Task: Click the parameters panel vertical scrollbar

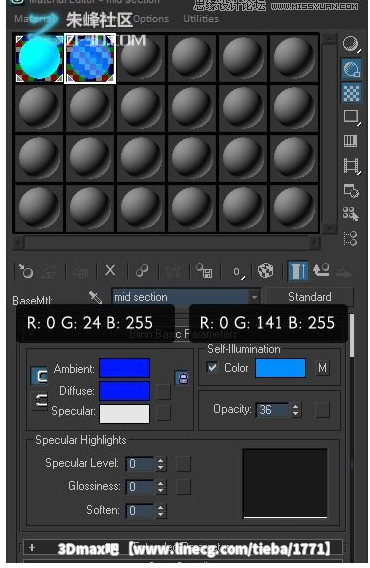Action: (352, 335)
